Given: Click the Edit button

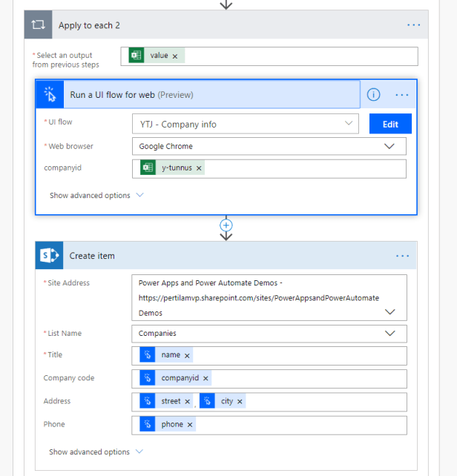Looking at the screenshot, I should point(390,124).
